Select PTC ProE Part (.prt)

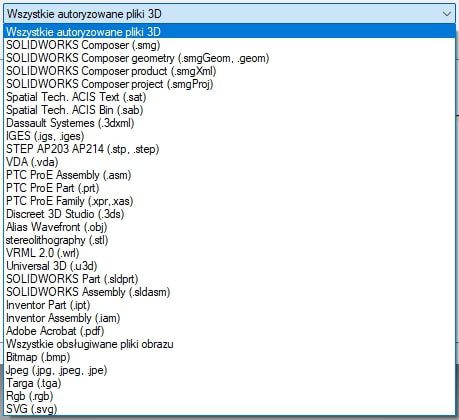pos(229,188)
